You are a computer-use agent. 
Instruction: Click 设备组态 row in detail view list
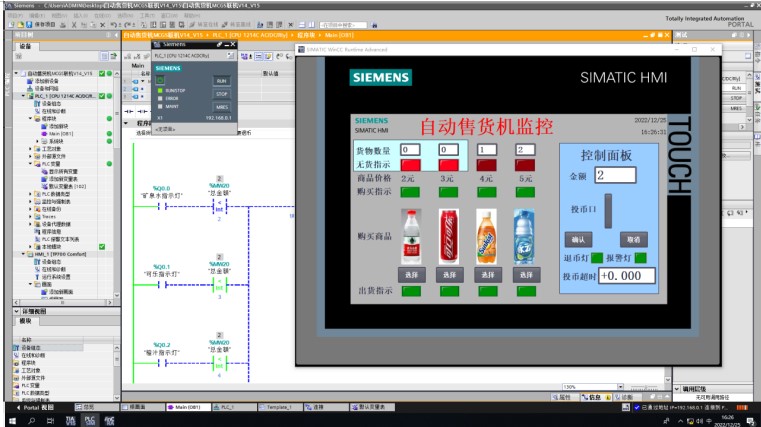pyautogui.click(x=48, y=348)
